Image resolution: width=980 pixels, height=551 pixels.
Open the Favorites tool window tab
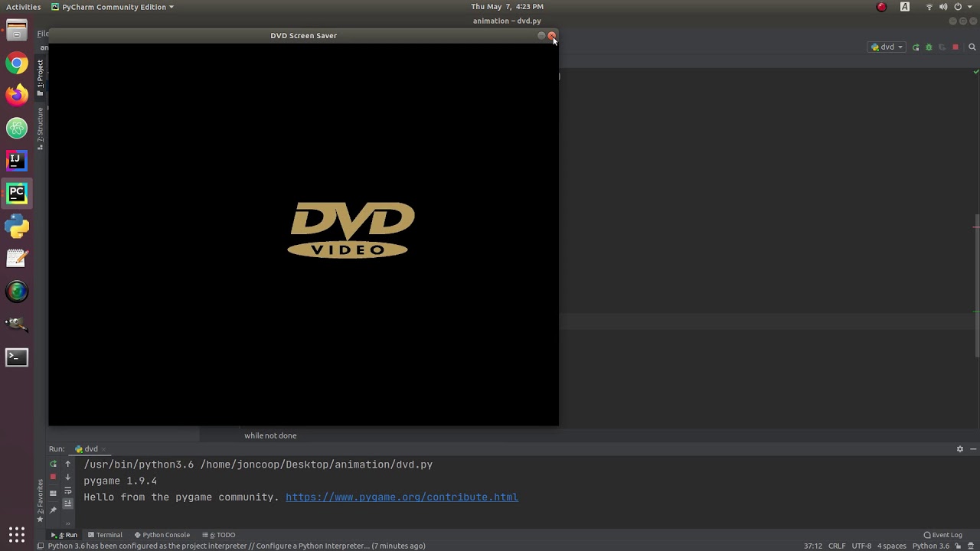41,500
